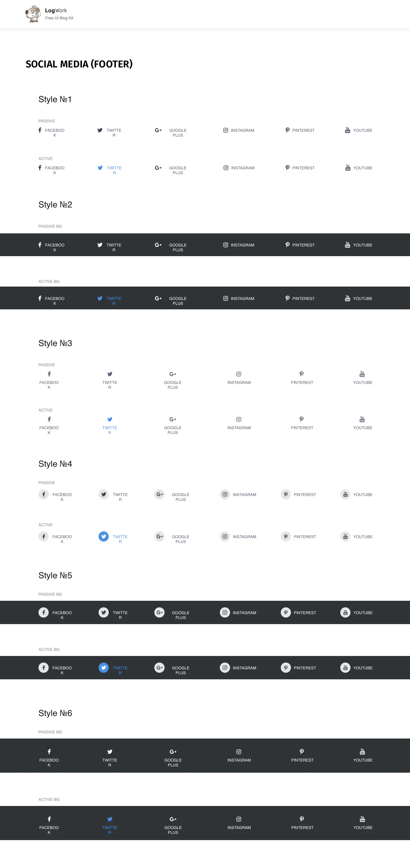
Task: Click Instagram icon in Style №6 active dark bar
Action: (x=239, y=819)
